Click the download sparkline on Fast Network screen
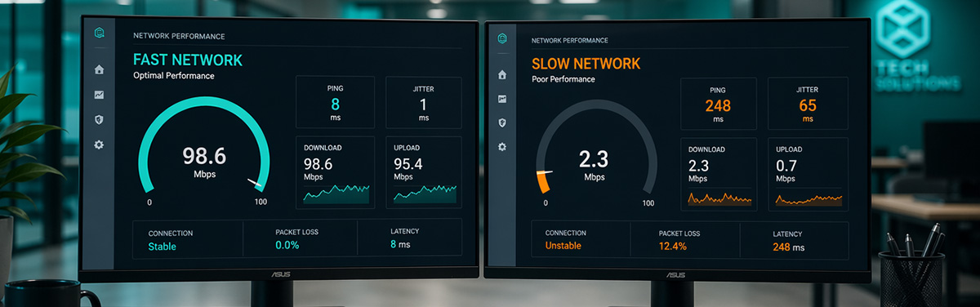Screen dimensions: 980x307 click(336, 194)
